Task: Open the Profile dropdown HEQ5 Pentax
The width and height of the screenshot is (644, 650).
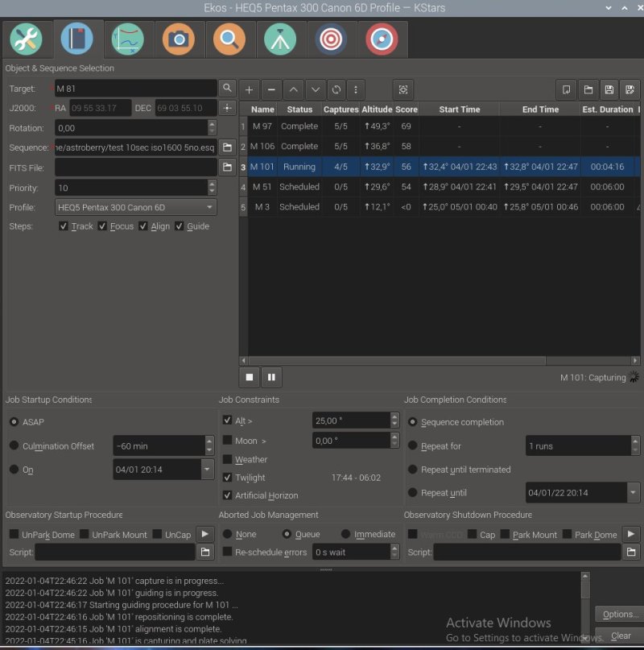Action: [135, 207]
